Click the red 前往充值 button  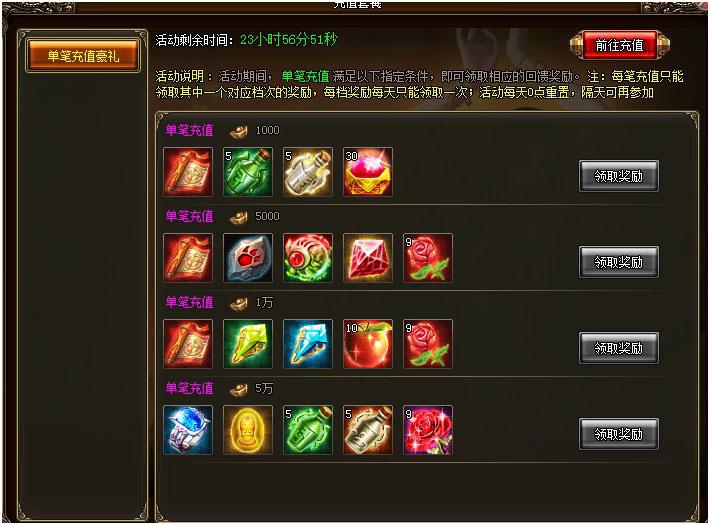619,45
